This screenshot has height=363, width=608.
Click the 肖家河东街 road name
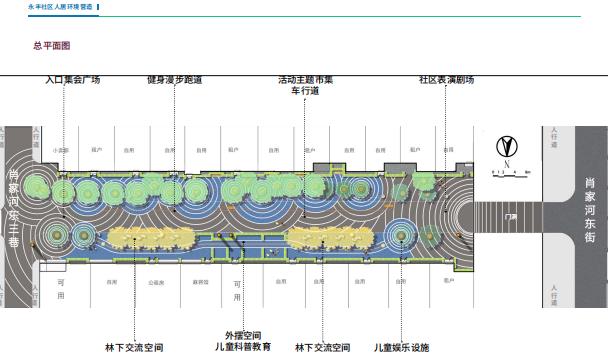click(591, 210)
